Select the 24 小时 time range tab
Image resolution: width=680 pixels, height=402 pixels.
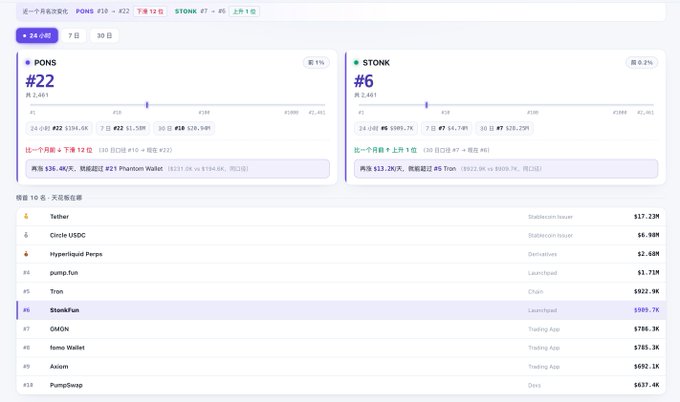click(37, 36)
